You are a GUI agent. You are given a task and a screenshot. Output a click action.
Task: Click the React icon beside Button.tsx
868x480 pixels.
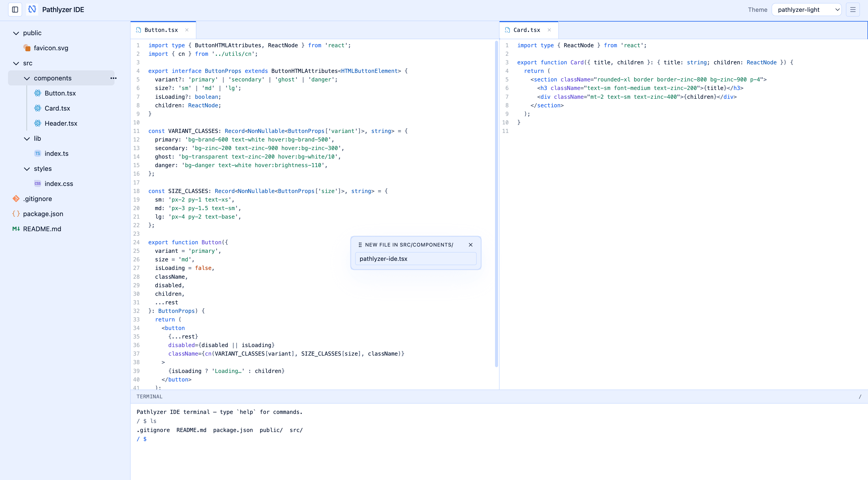point(38,93)
